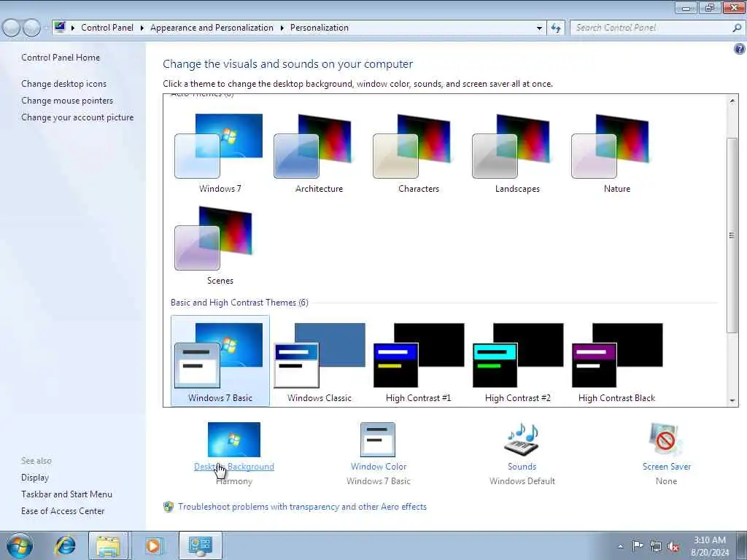Apply the Windows Classic theme
747x560 pixels.
coord(319,361)
